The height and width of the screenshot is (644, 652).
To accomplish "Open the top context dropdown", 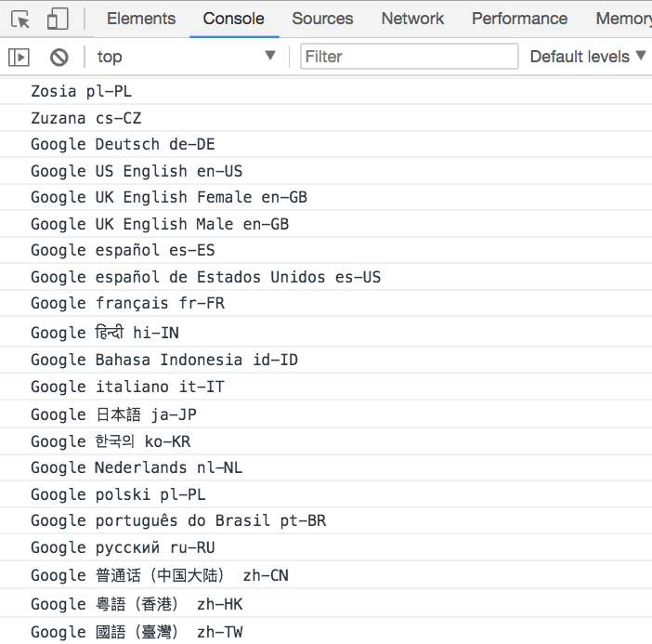I will click(x=186, y=57).
